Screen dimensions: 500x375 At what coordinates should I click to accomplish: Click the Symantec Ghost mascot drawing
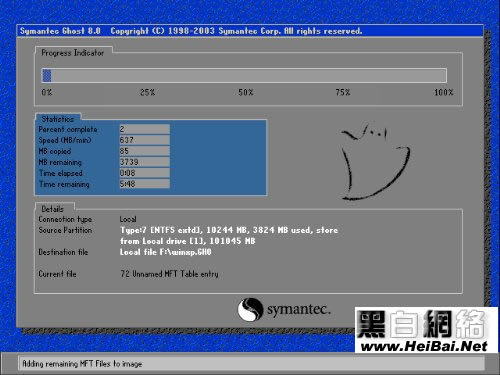pos(375,162)
